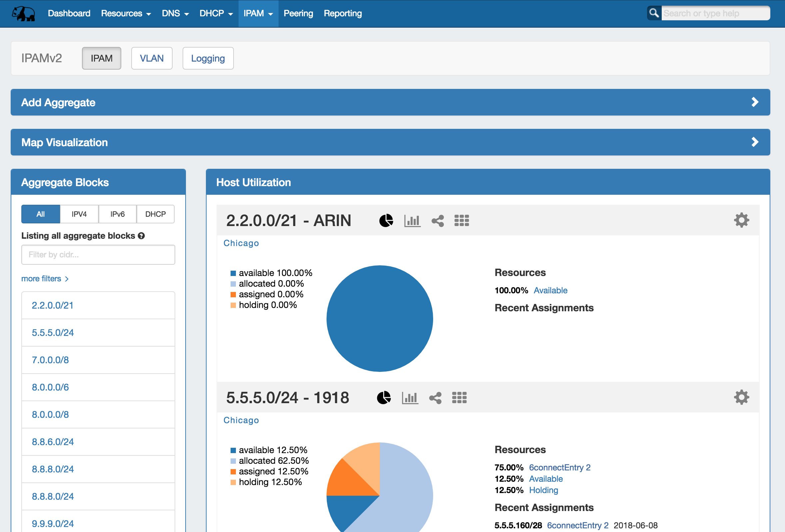Open the DNS dropdown menu

[175, 14]
